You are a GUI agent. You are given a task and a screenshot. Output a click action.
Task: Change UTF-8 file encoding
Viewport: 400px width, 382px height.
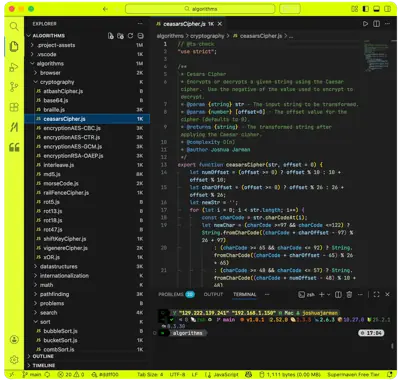177,375
